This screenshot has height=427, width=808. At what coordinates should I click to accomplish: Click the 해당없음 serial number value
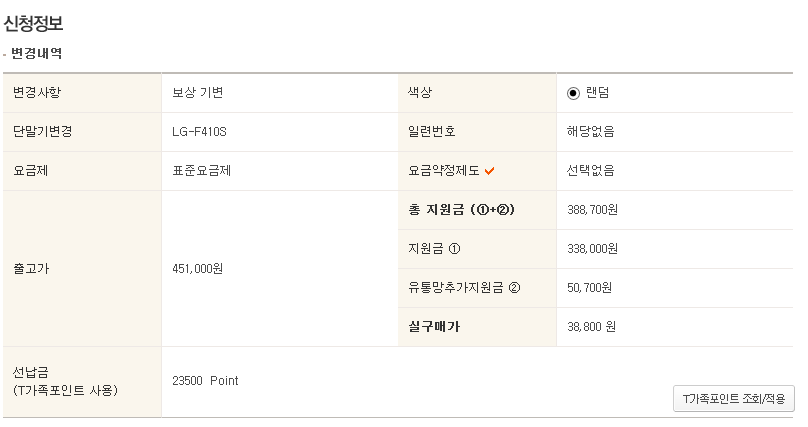coord(590,131)
